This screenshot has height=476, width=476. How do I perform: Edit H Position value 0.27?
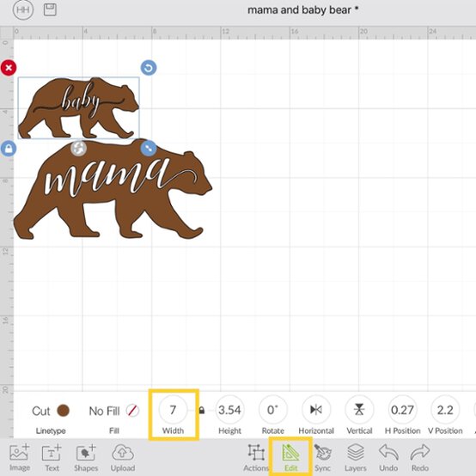pos(402,410)
